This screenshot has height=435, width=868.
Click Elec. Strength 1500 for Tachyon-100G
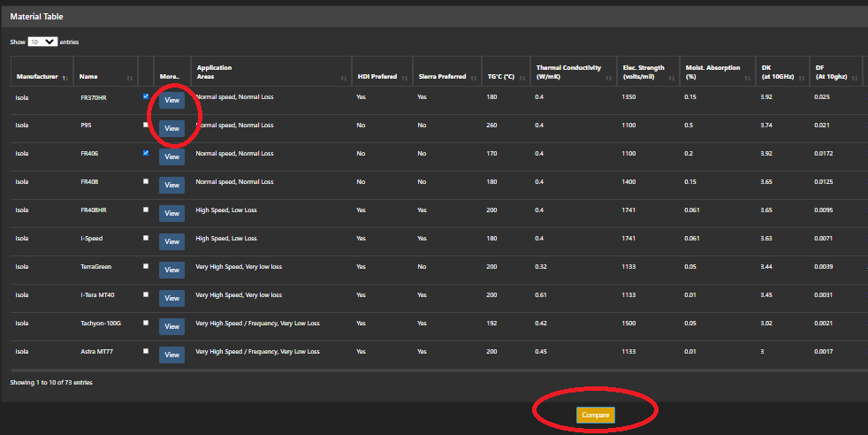[x=628, y=324]
